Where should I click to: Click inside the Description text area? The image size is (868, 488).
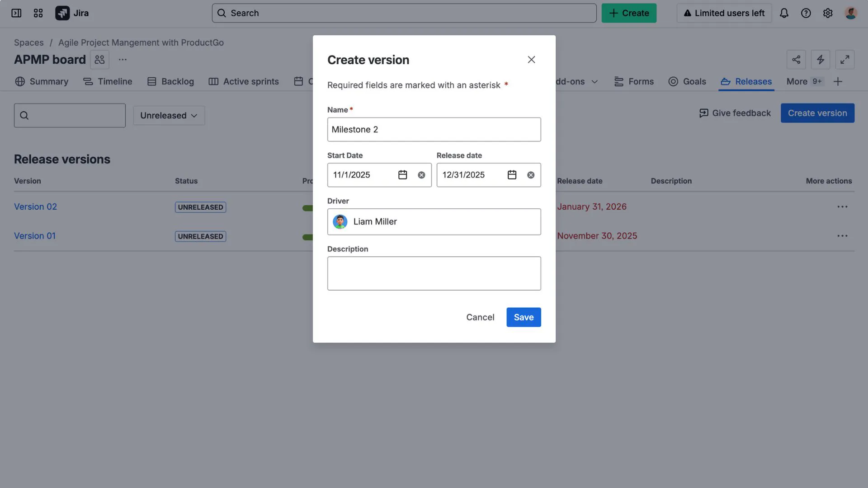[434, 273]
